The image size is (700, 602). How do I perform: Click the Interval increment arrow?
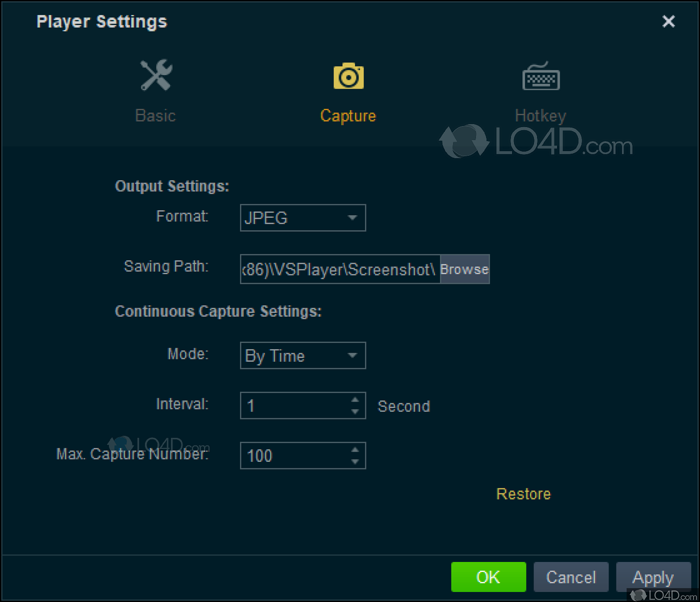tap(355, 399)
